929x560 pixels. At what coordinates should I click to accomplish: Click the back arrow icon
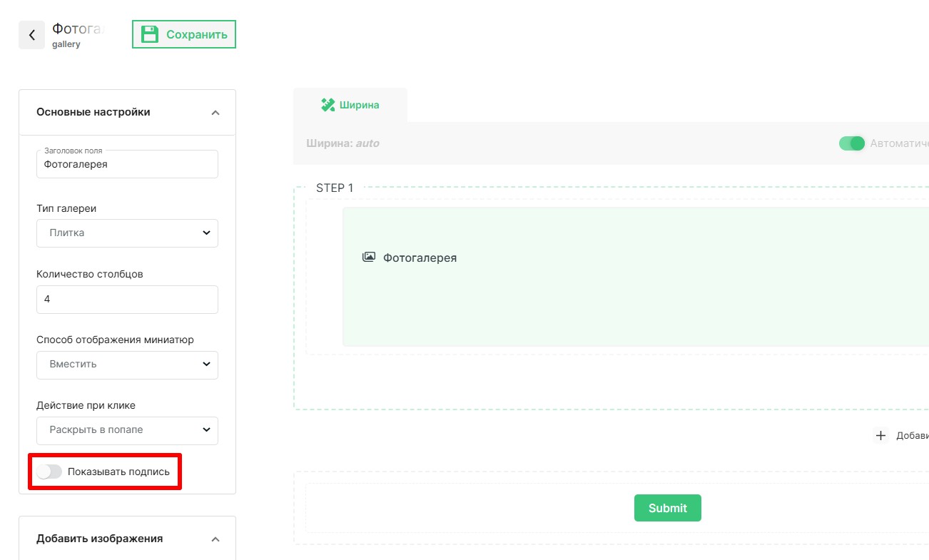pyautogui.click(x=31, y=35)
